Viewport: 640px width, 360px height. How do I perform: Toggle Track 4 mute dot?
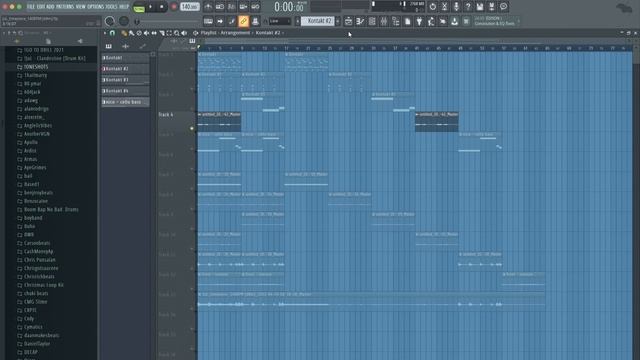pos(192,128)
